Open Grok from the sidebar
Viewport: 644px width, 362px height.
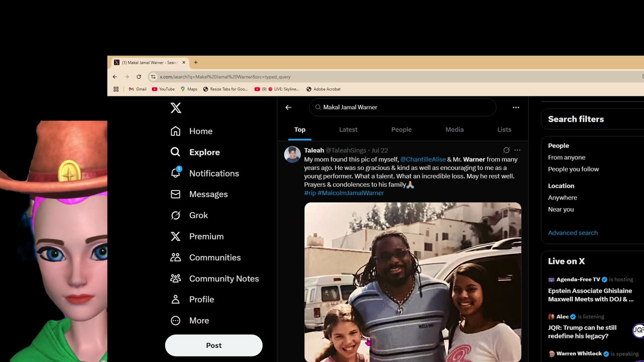pos(189,215)
